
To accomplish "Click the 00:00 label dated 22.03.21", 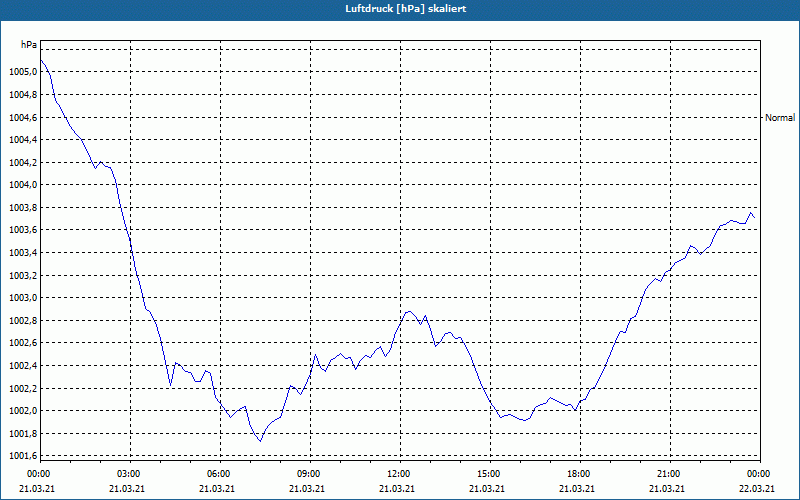I will (x=760, y=474).
